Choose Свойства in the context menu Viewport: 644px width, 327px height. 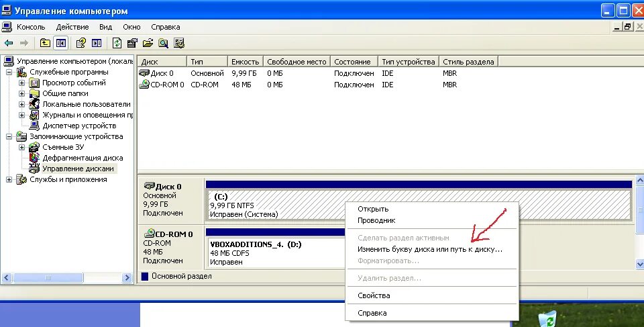pos(432,295)
